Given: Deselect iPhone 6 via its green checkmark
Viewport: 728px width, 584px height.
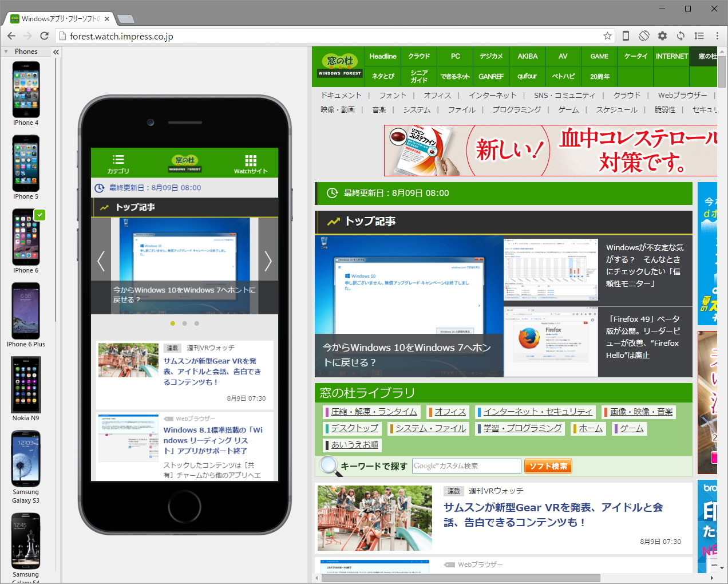Looking at the screenshot, I should point(39,215).
